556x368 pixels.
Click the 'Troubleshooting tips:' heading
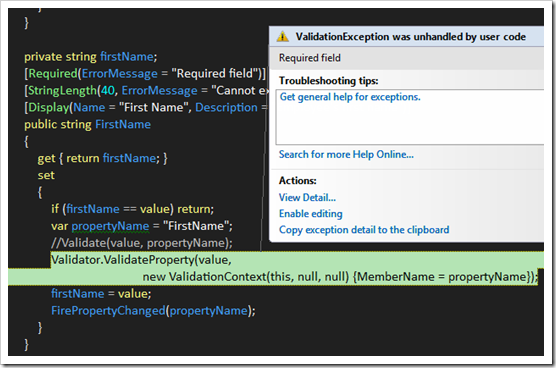328,81
